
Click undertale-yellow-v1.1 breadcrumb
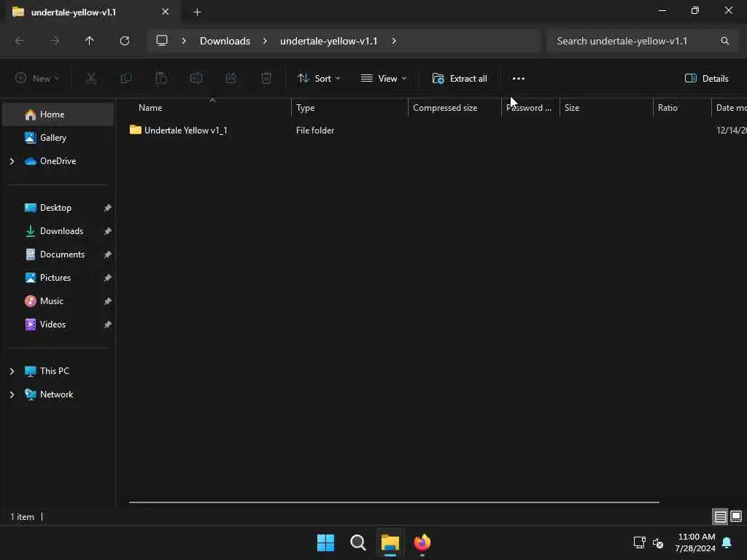(x=329, y=41)
